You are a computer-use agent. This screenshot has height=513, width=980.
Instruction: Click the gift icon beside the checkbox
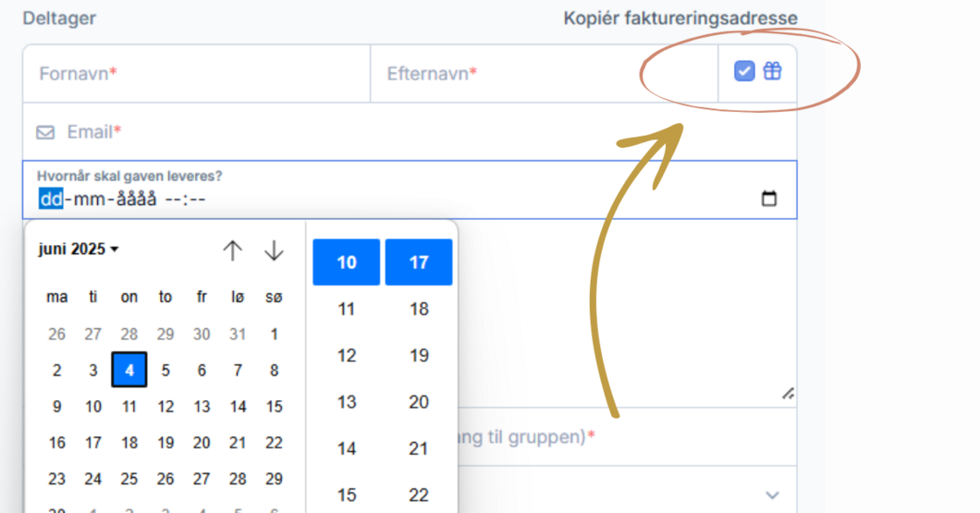pyautogui.click(x=772, y=72)
